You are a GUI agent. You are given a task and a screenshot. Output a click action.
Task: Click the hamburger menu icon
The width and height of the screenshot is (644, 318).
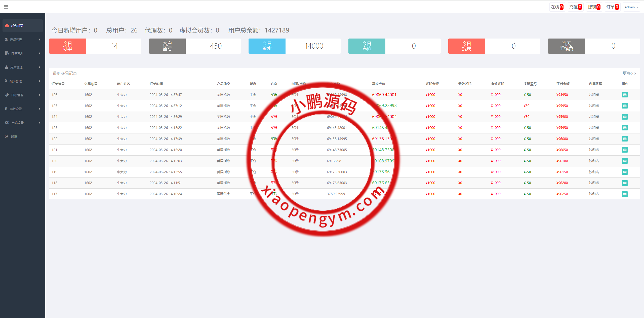pos(6,7)
